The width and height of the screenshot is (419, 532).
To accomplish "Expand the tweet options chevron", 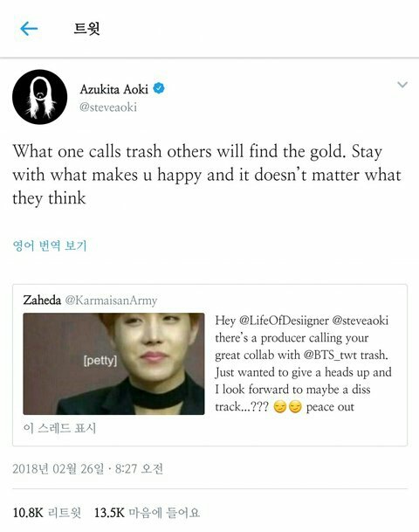I will point(402,85).
